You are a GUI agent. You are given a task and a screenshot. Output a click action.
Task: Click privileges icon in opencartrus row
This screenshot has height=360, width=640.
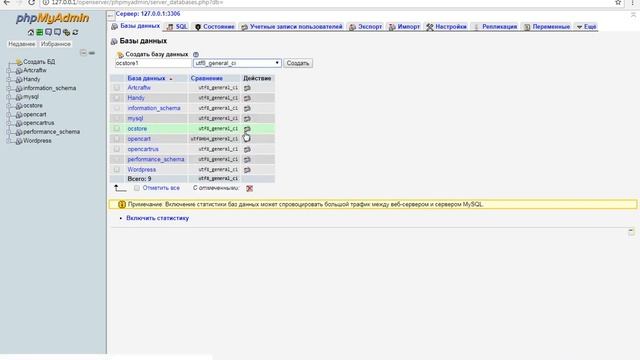[247, 149]
